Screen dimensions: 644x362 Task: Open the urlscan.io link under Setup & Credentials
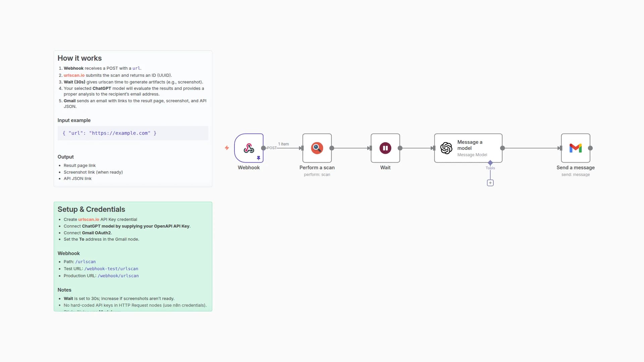coord(89,219)
